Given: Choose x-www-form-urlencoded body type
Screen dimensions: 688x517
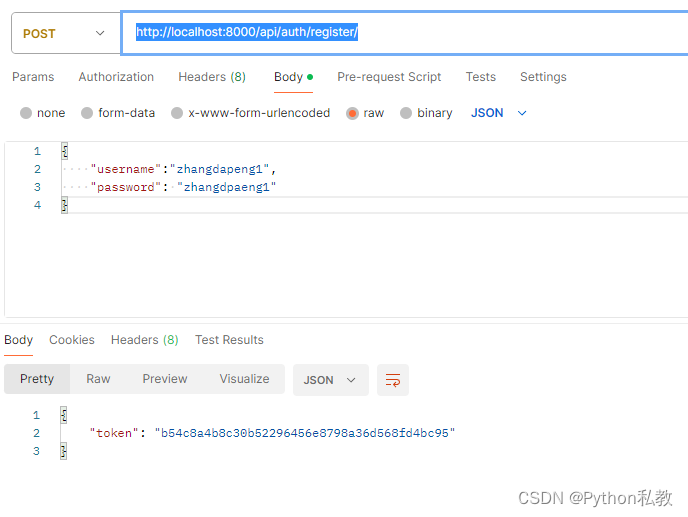Looking at the screenshot, I should coord(251,113).
